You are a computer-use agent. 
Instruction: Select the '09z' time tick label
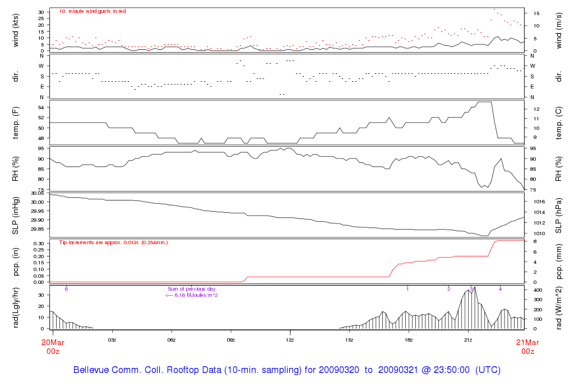click(230, 340)
